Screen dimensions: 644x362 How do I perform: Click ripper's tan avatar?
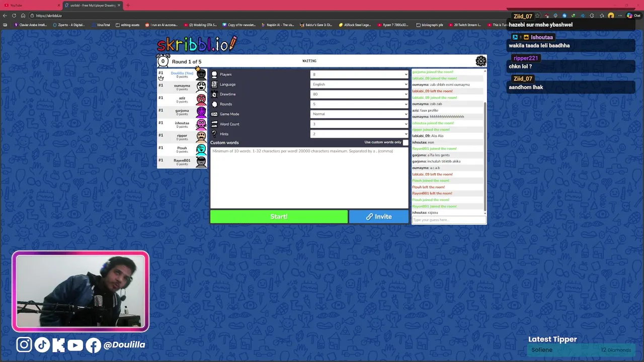coord(201,136)
